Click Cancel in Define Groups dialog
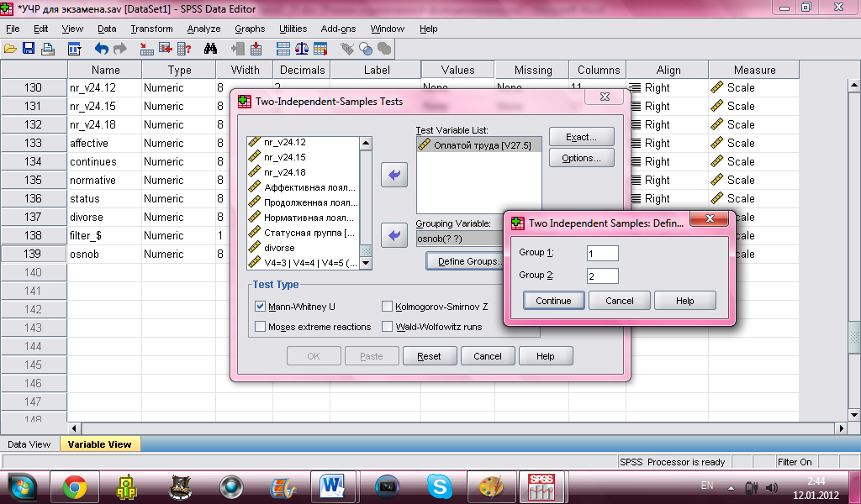This screenshot has width=861, height=504. coord(620,301)
